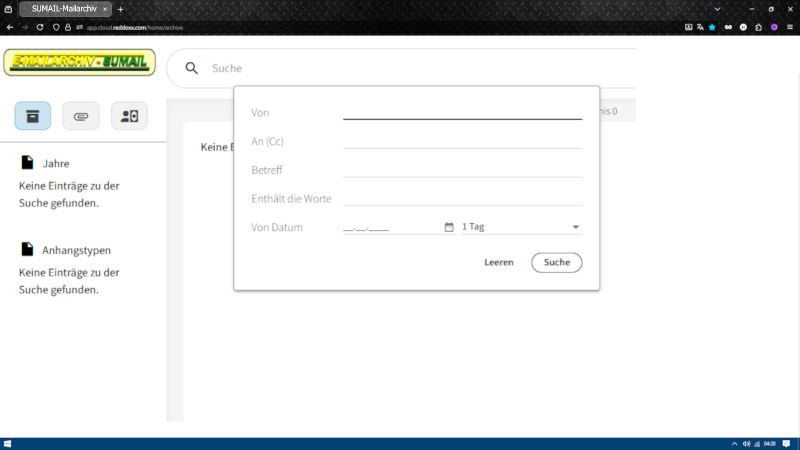
Task: Reload the page with browser refresh icon
Action: click(x=41, y=27)
